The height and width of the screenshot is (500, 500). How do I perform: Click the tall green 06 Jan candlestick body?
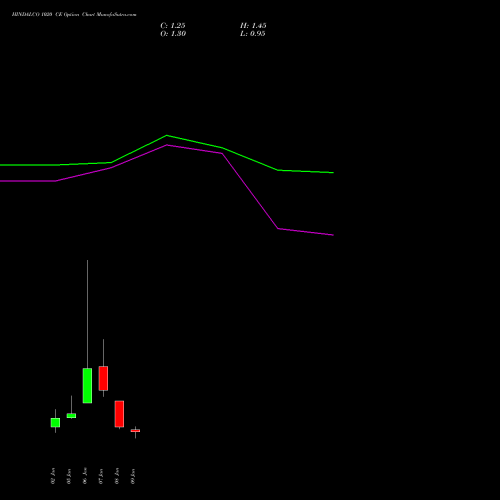point(87,386)
